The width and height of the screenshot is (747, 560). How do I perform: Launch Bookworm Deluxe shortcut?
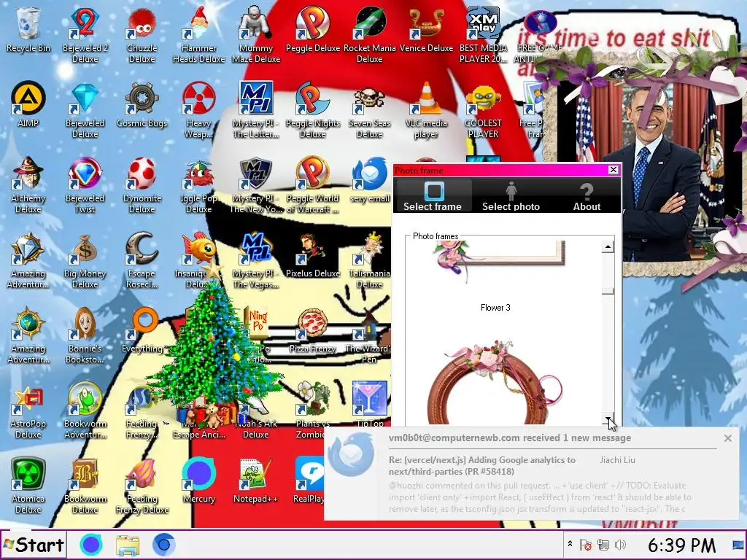85,486
